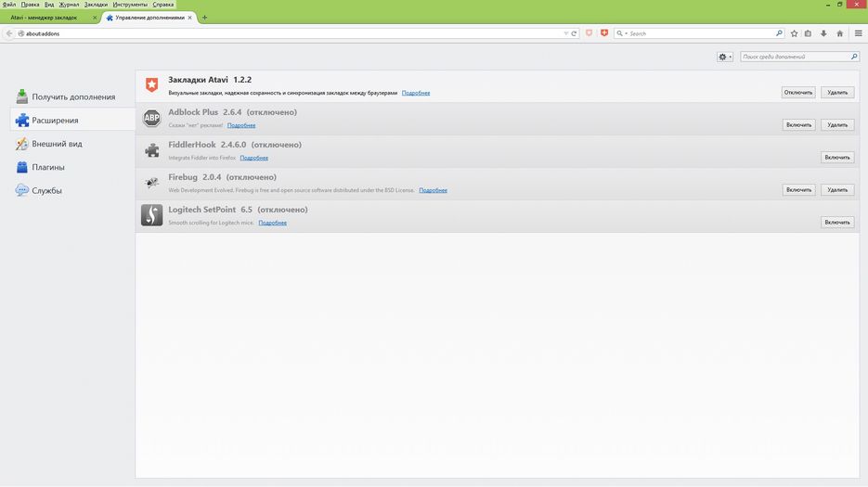This screenshot has width=868, height=487.
Task: Click the browser back arrow
Action: (x=9, y=33)
